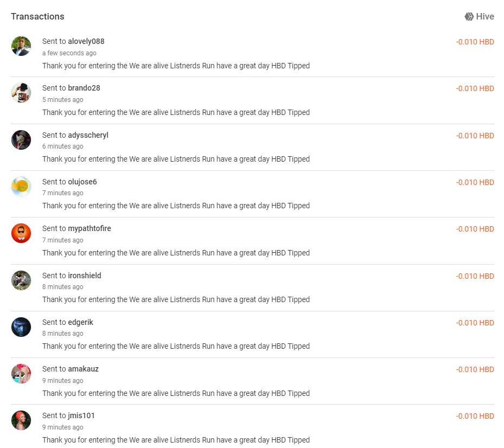This screenshot has width=504, height=448.
Task: Click olujose6's round avatar
Action: coord(21,187)
